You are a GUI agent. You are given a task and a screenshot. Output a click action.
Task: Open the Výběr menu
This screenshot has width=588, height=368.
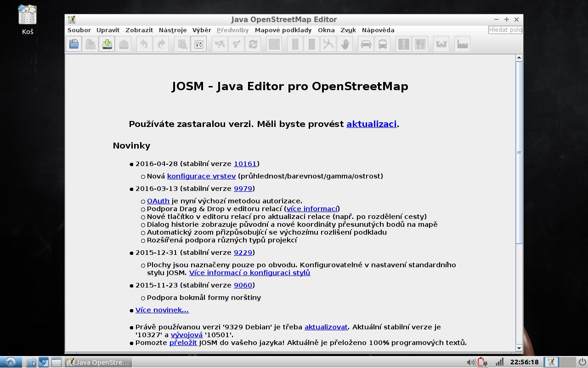point(202,30)
